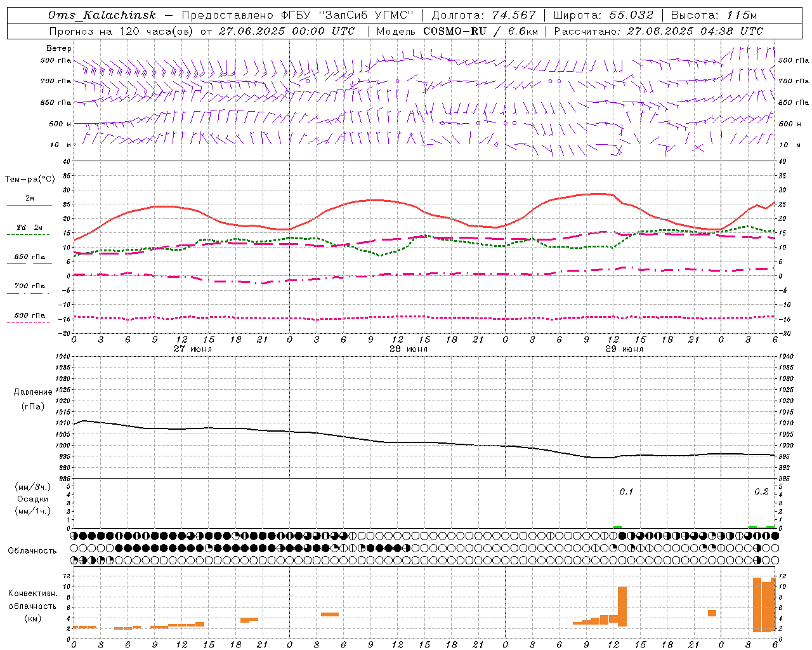Viewport: 812px width, 650px height.
Task: Click the Облачность cloud cover label
Action: click(x=32, y=550)
